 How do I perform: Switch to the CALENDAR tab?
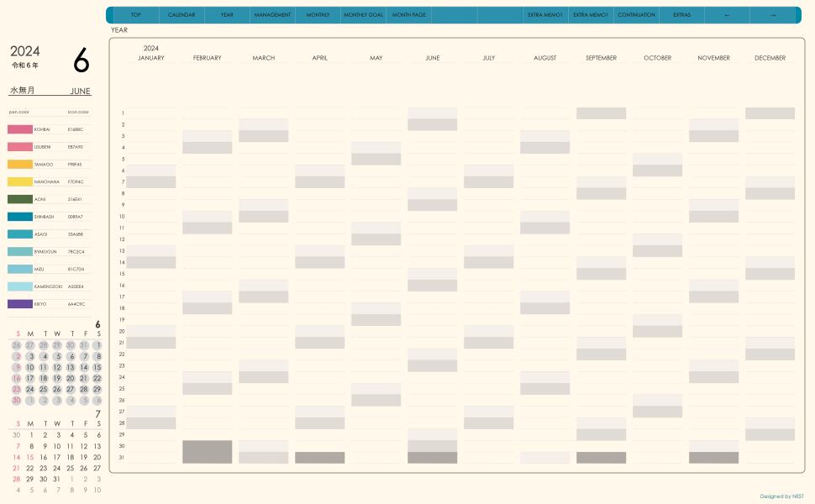click(181, 15)
